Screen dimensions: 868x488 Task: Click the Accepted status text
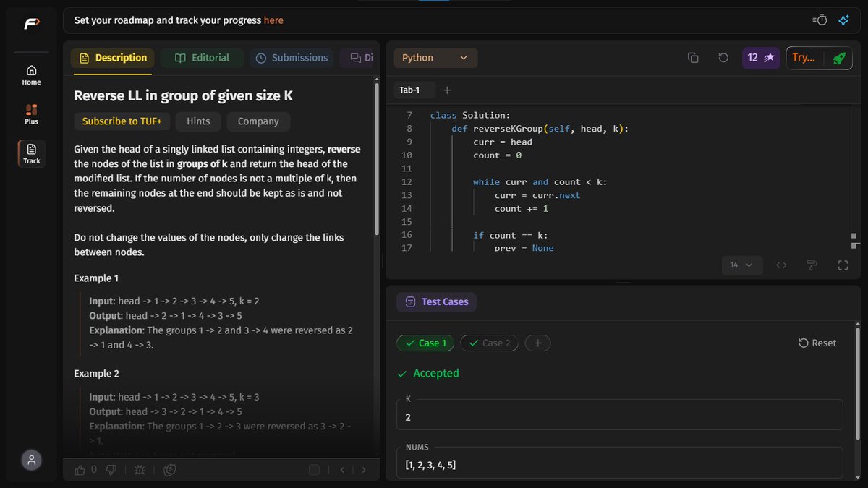click(436, 374)
